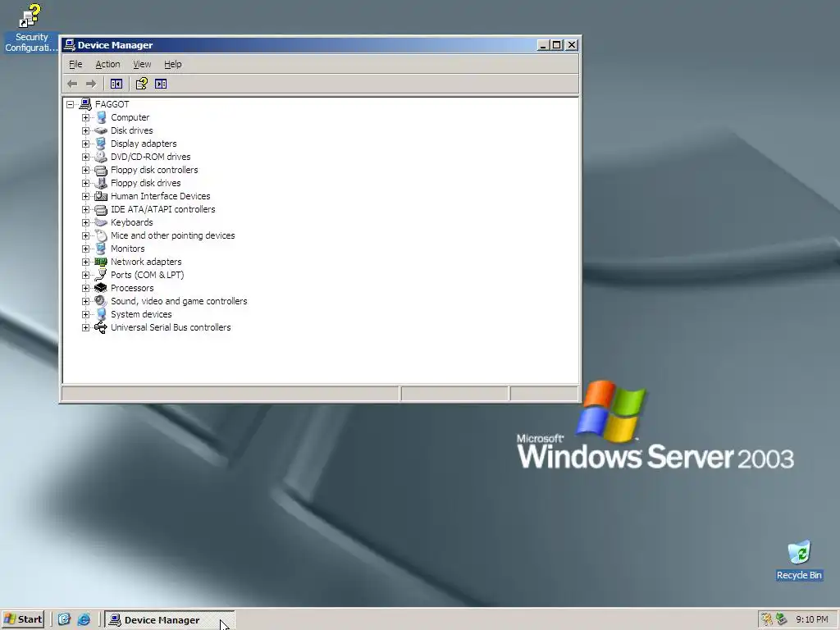Select the "Computer" tree label
The image size is (840, 630).
coord(130,117)
